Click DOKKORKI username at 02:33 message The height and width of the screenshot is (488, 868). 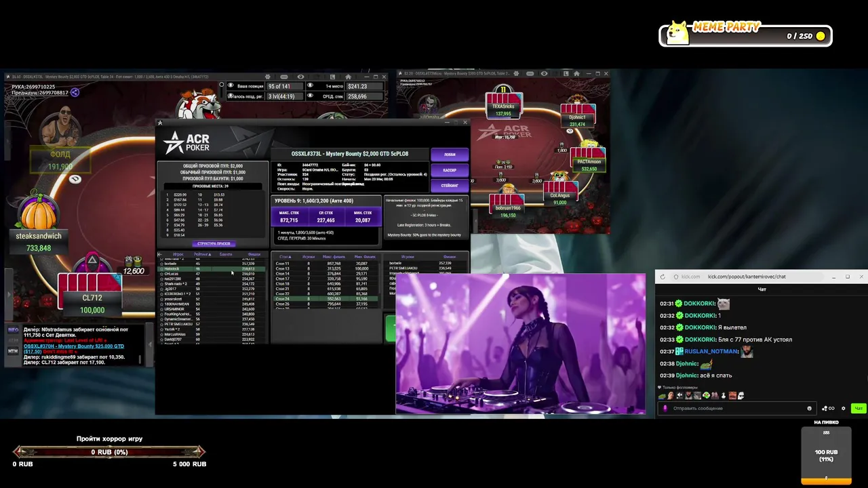click(x=698, y=340)
